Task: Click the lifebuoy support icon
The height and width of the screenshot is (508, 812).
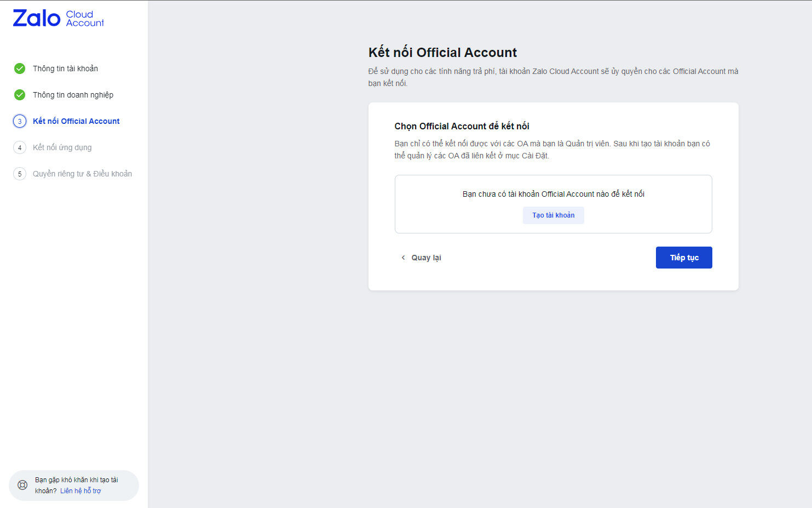Action: [22, 485]
